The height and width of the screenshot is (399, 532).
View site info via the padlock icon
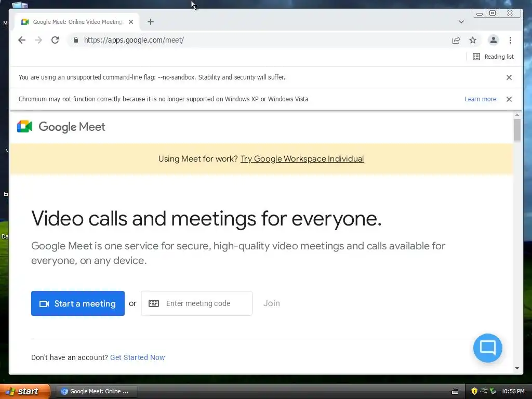coord(76,40)
